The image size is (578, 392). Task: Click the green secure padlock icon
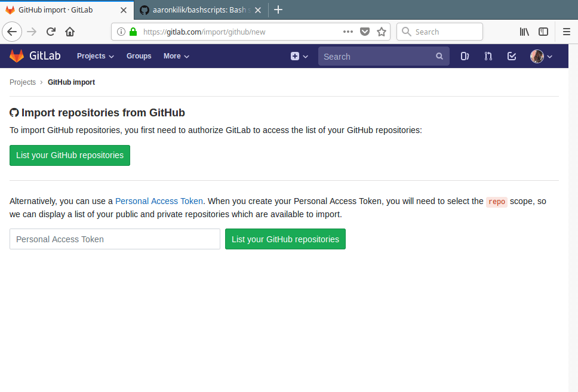point(133,32)
